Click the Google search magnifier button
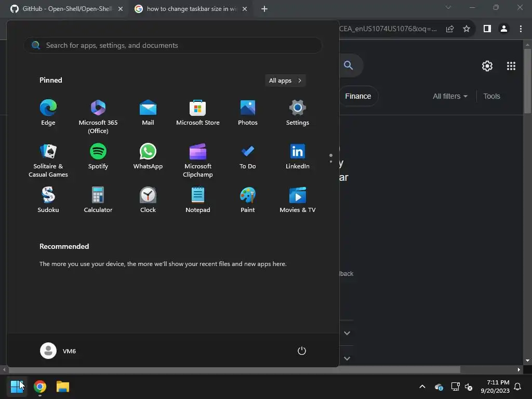The width and height of the screenshot is (532, 399). point(349,65)
